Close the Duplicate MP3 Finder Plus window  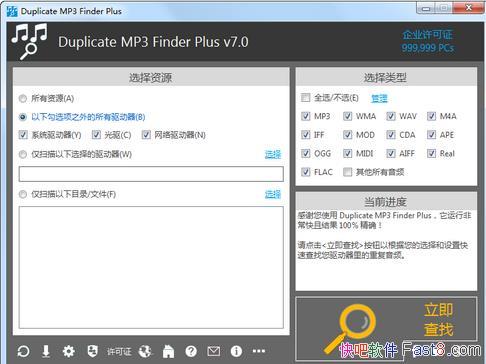(x=468, y=8)
